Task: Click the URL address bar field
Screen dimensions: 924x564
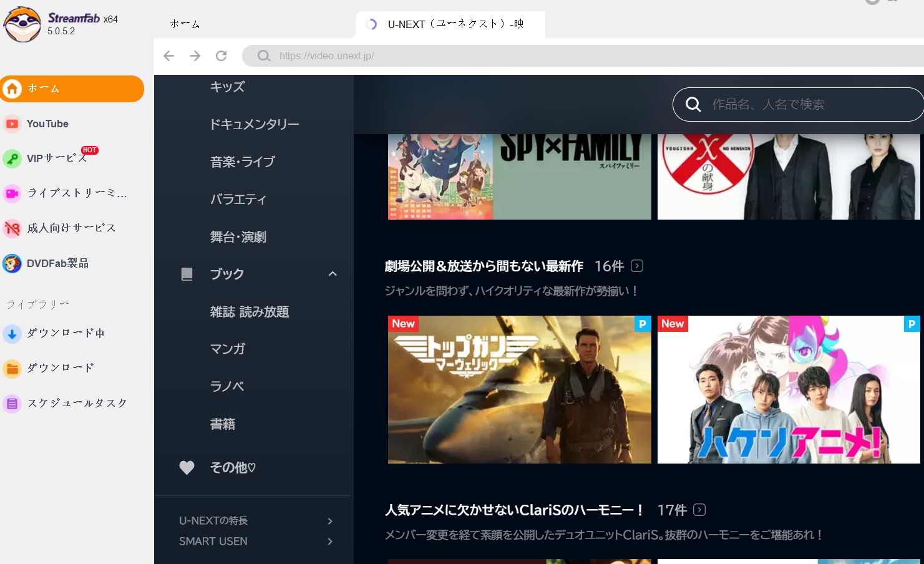Action: 583,56
